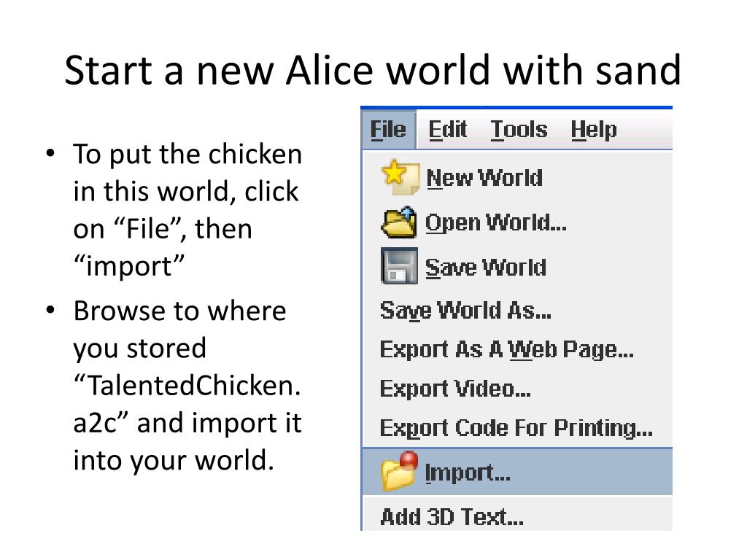The image size is (747, 560).
Task: Click the first bullet about putting the chicken
Action: click(x=187, y=209)
